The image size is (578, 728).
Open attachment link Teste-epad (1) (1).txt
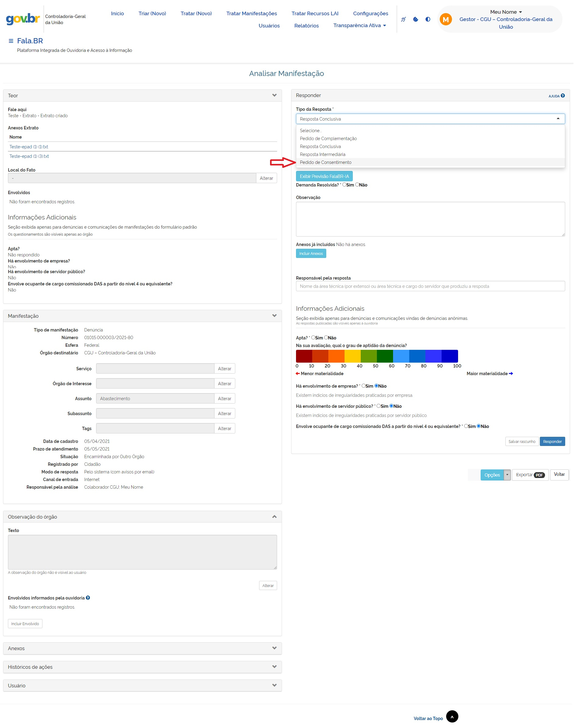[29, 147]
